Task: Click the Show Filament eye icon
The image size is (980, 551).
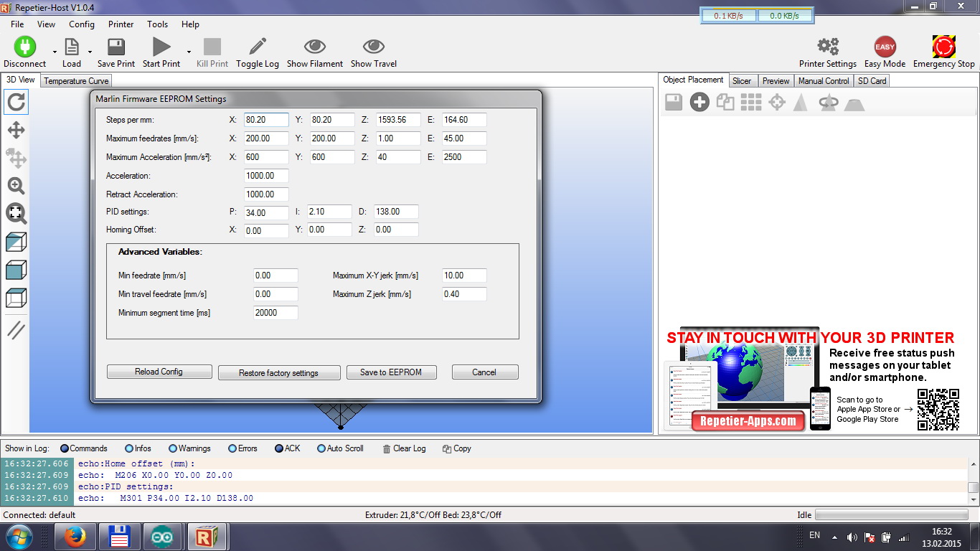Action: pos(315,47)
